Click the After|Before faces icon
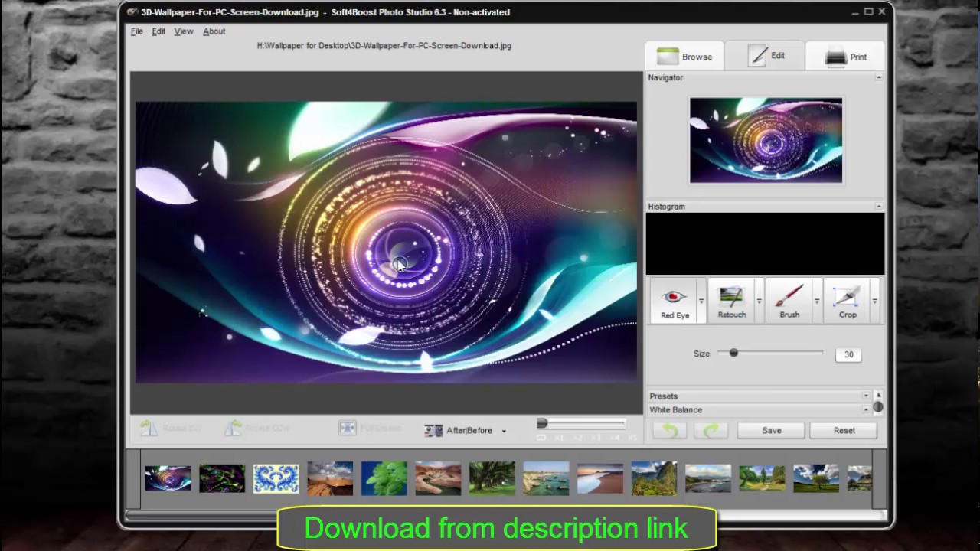Screen dimensions: 980x551 click(433, 431)
